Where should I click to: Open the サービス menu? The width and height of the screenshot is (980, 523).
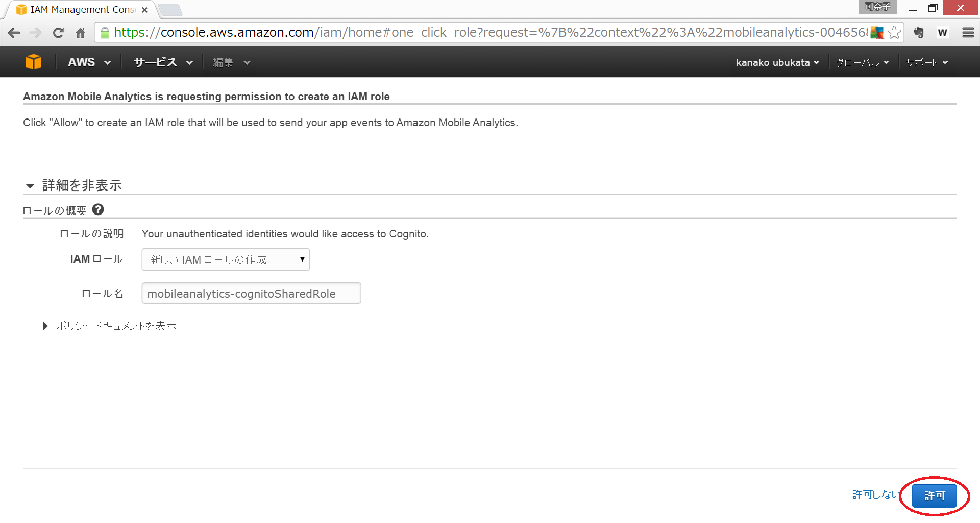click(x=162, y=62)
